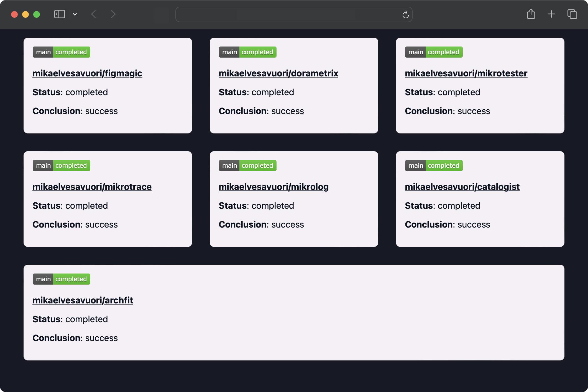Open the mikaelvesavuori/mikrolog link
This screenshot has height=392, width=588.
[x=273, y=187]
